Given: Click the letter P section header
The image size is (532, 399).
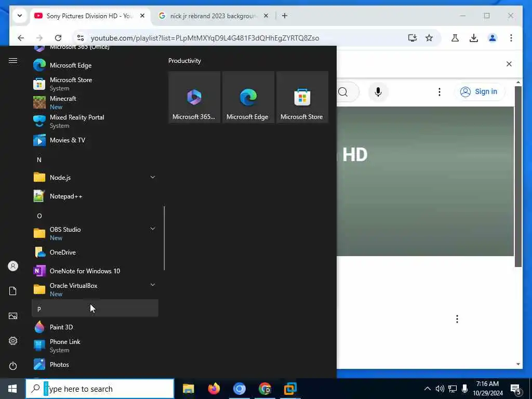Looking at the screenshot, I should click(x=95, y=309).
